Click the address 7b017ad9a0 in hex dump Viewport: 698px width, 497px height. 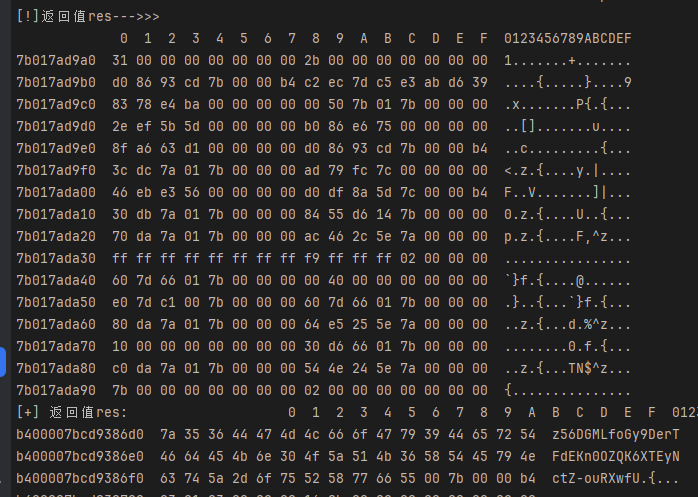click(x=56, y=61)
